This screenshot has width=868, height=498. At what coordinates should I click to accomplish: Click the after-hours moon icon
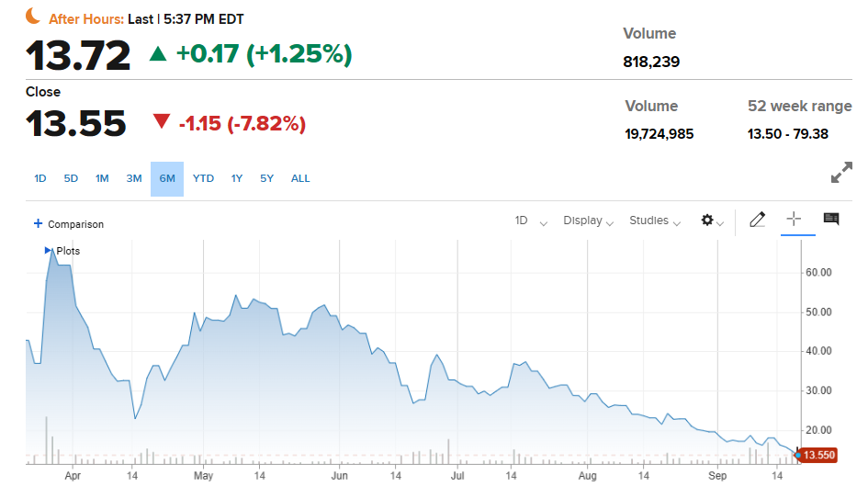click(33, 17)
